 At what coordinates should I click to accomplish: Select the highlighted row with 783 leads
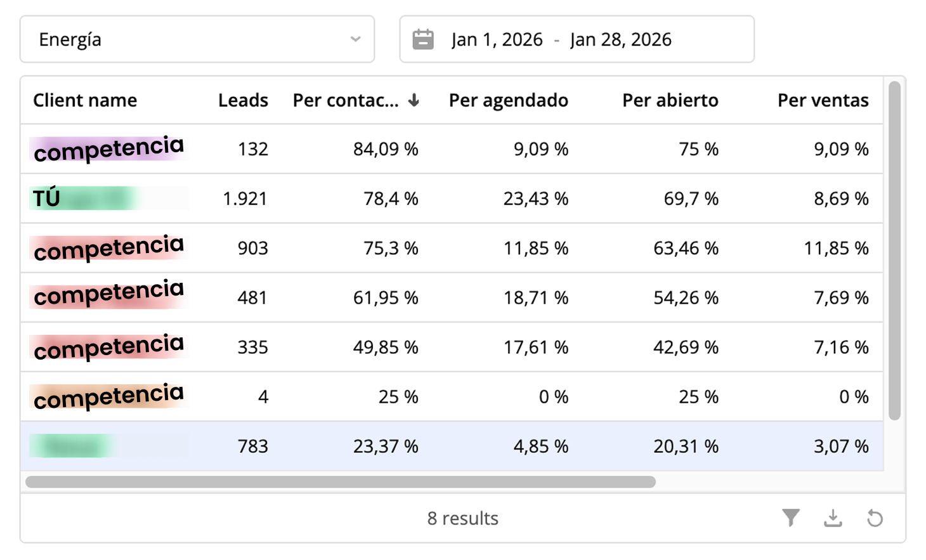pyautogui.click(x=444, y=446)
